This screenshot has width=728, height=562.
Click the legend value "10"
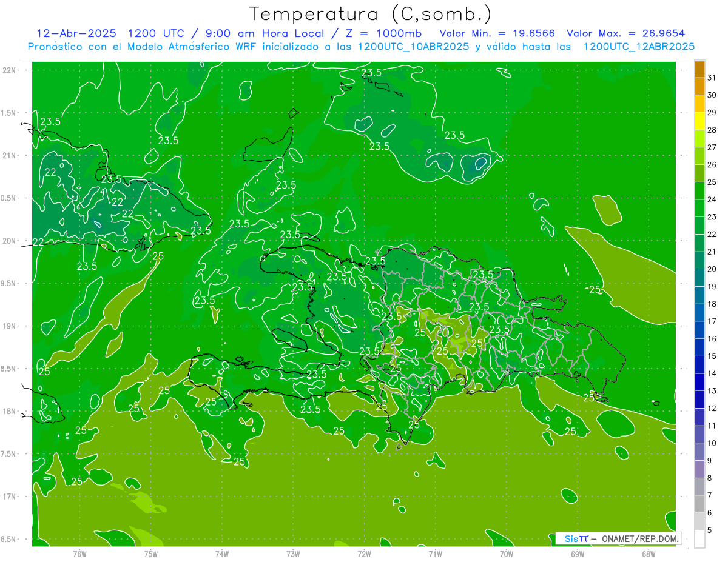[712, 443]
